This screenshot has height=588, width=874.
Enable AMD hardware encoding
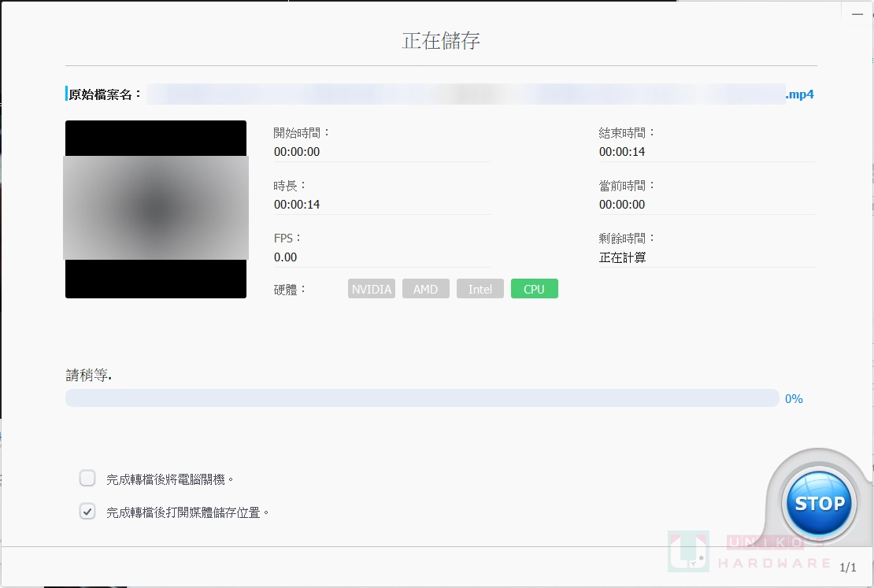[425, 289]
